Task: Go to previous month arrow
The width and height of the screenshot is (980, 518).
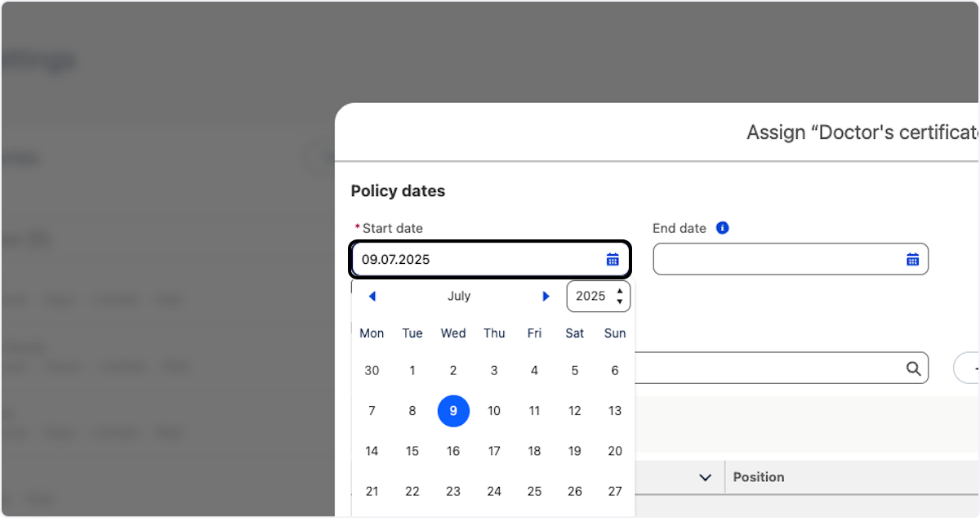Action: pos(372,297)
